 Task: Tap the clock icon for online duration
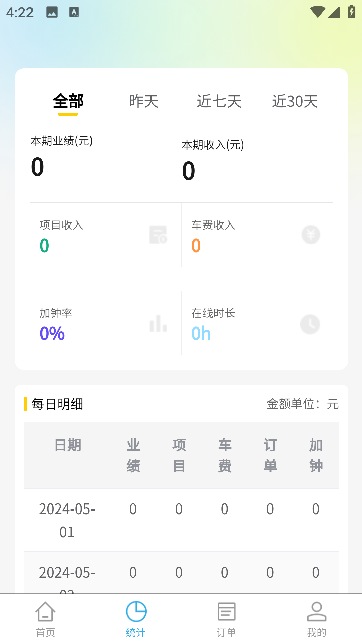pyautogui.click(x=310, y=324)
